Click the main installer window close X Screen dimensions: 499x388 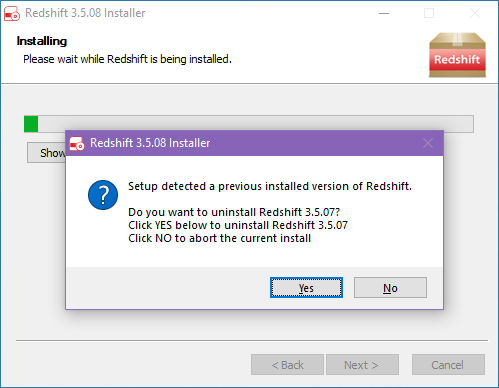pyautogui.click(x=475, y=13)
